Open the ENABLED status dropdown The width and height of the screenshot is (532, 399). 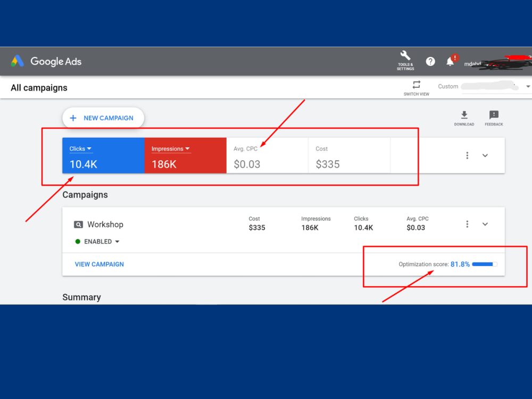[x=102, y=242]
